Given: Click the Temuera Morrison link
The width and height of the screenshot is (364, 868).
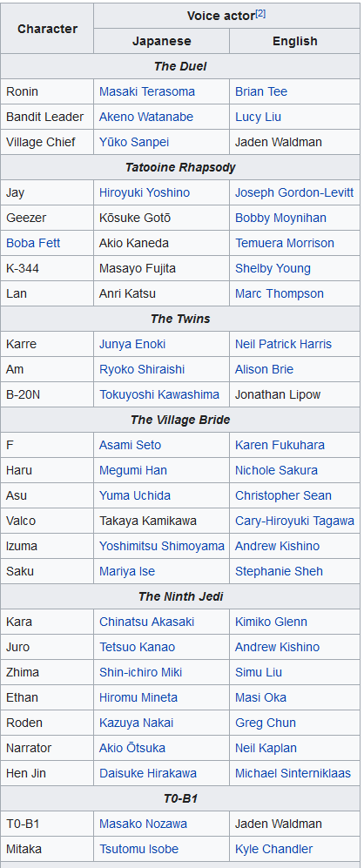Looking at the screenshot, I should tap(284, 243).
